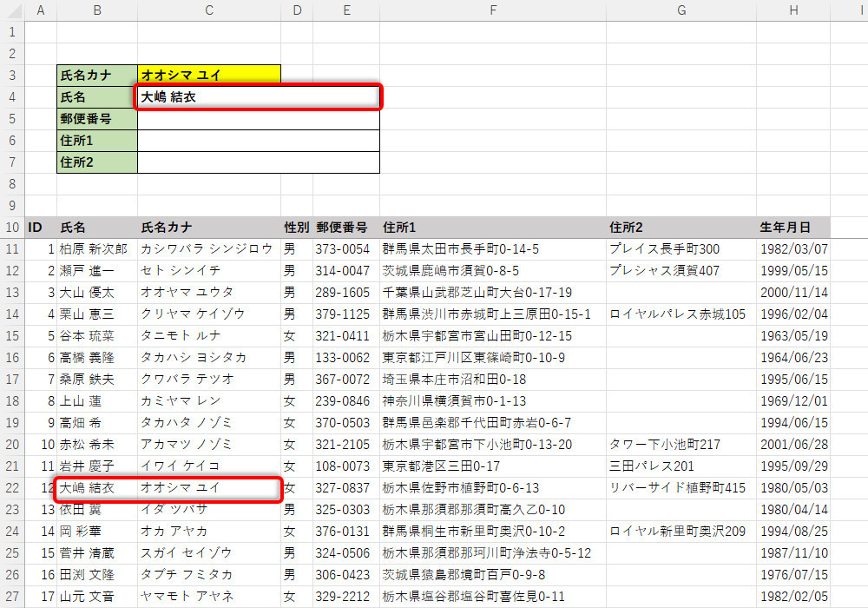Select column B header
This screenshot has height=608, width=868.
[x=97, y=10]
